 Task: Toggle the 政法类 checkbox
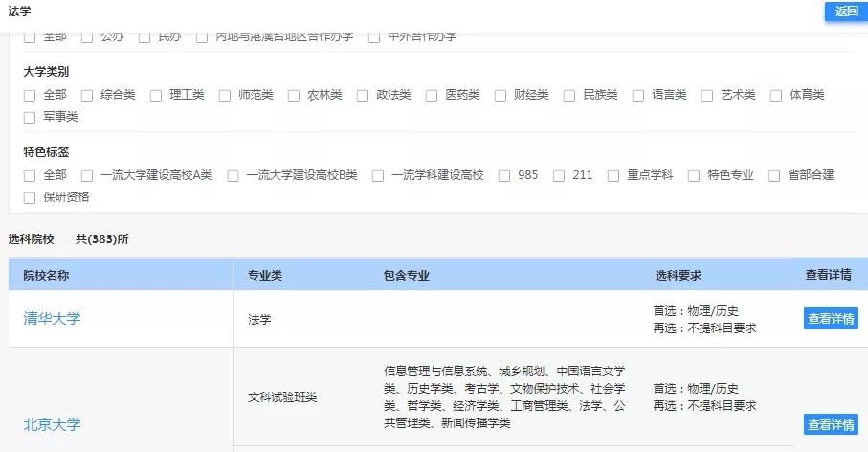coord(363,95)
